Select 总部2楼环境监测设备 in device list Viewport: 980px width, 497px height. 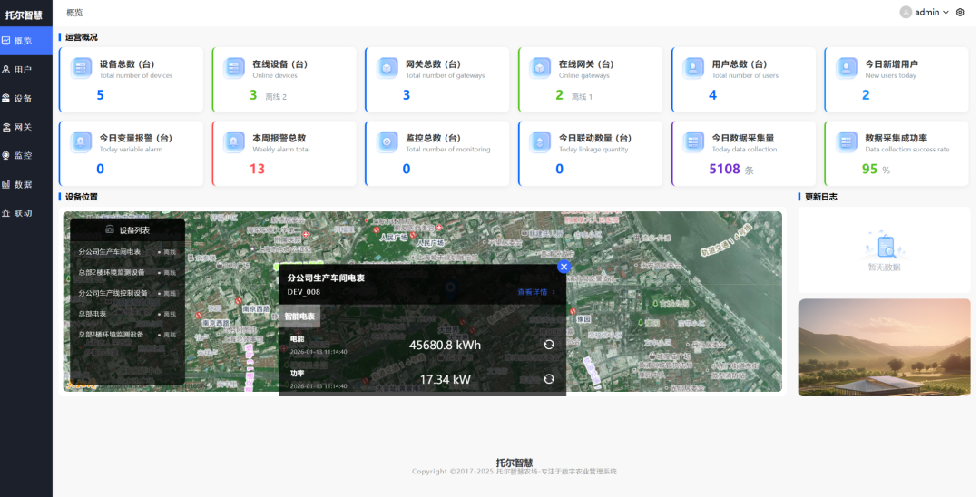[x=128, y=272]
